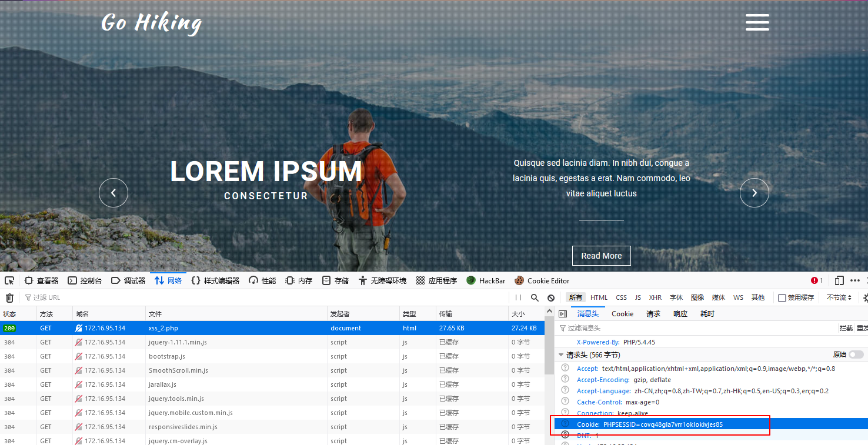Screen dimensions: 868x445
Task: Enable the 禁用缓存 checkbox
Action: click(x=782, y=298)
